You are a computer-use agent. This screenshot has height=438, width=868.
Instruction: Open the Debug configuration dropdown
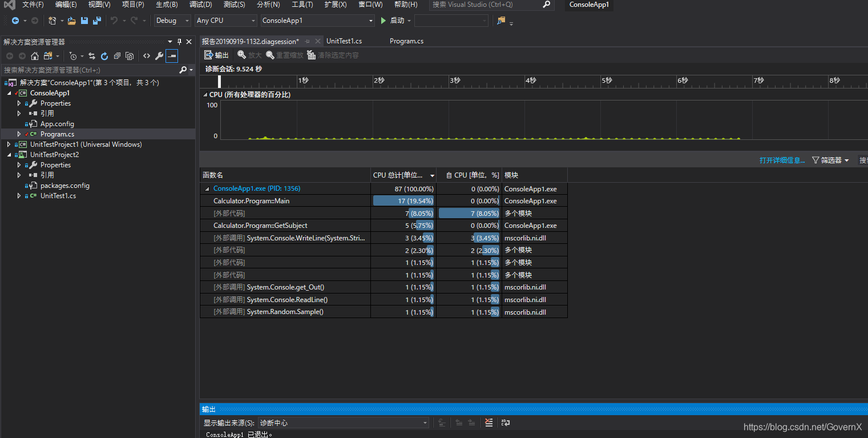(172, 21)
